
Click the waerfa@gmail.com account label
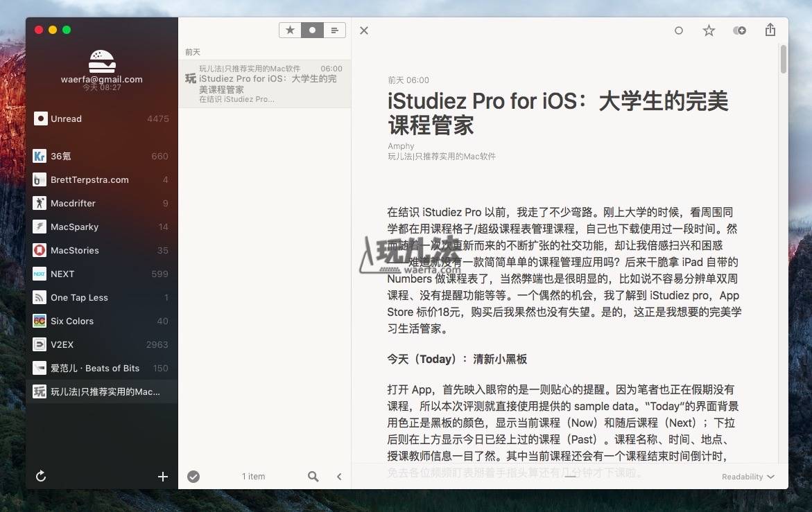click(x=101, y=79)
